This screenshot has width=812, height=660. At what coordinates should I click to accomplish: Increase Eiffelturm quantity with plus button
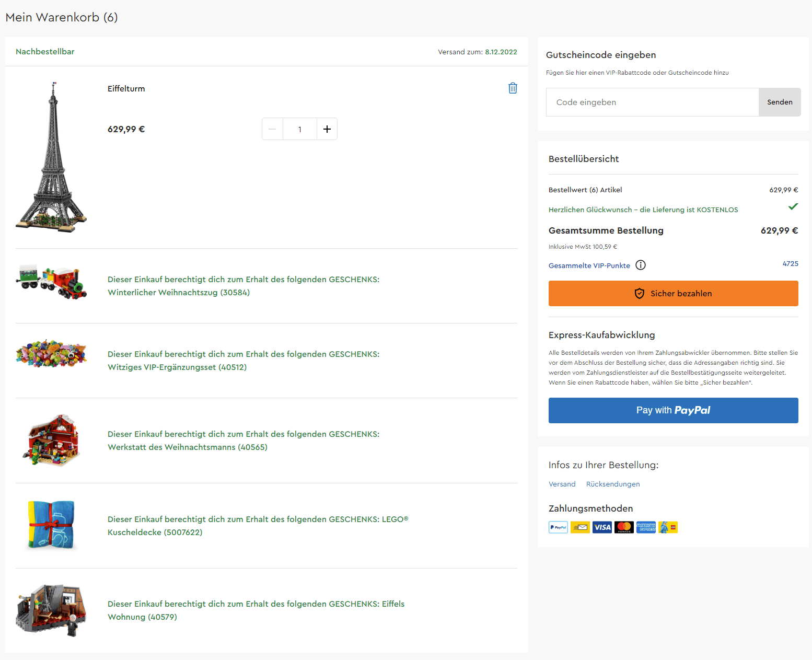pos(327,129)
